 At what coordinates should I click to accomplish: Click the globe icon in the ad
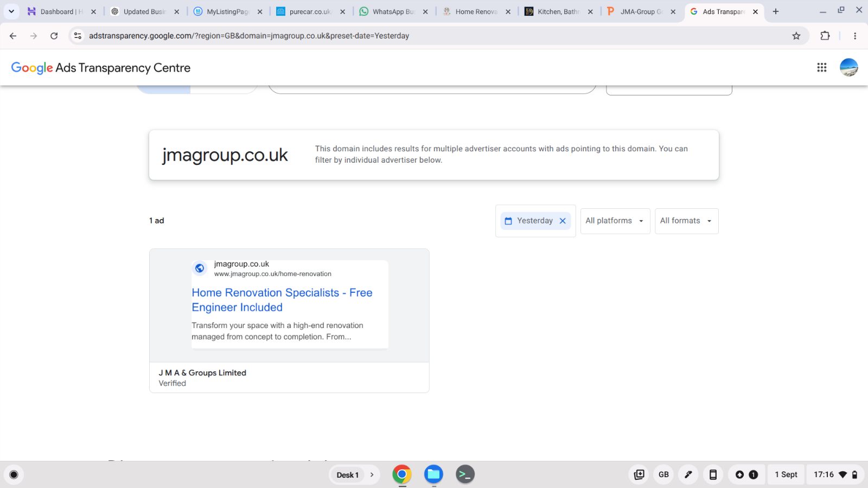click(200, 268)
